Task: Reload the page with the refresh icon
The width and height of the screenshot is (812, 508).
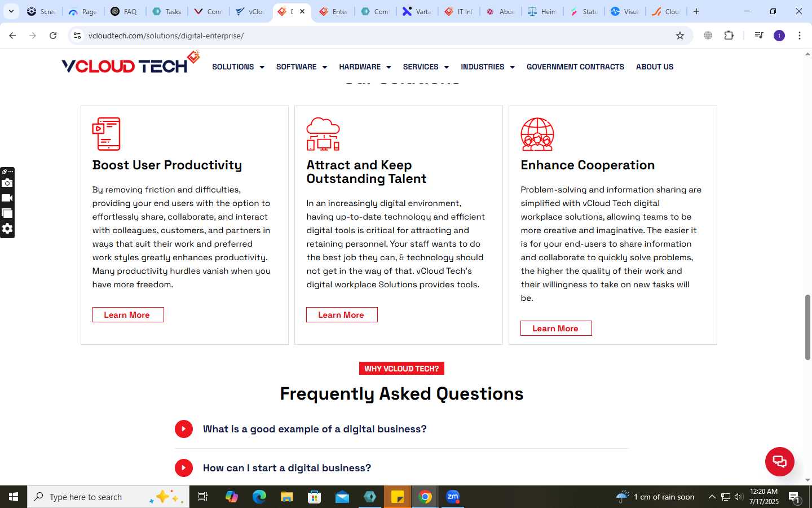Action: 53,36
